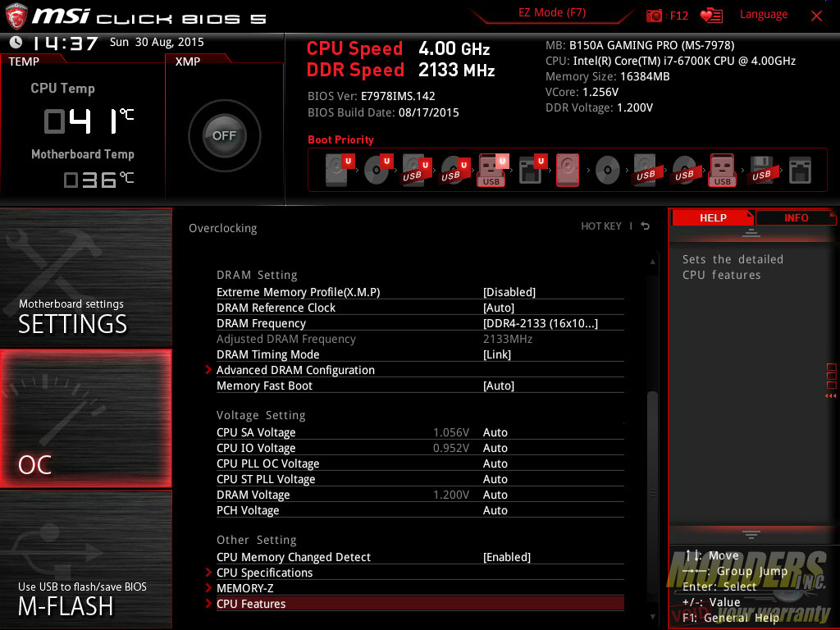The image size is (840, 630).
Task: Select the legacy hard disk boot icon
Action: coord(568,170)
